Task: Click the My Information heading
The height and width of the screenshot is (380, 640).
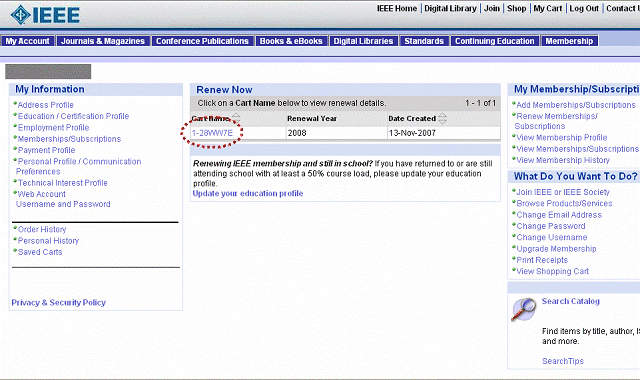Action: pos(50,89)
